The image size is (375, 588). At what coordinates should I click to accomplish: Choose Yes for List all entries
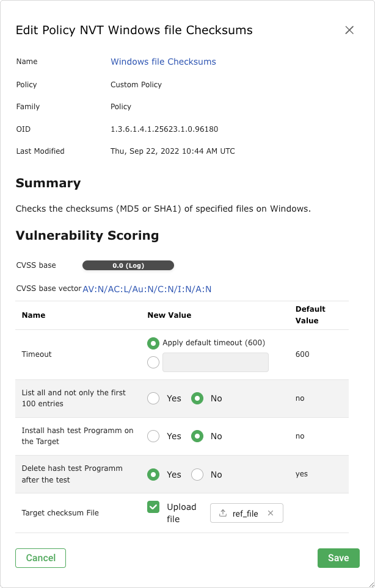click(x=153, y=398)
